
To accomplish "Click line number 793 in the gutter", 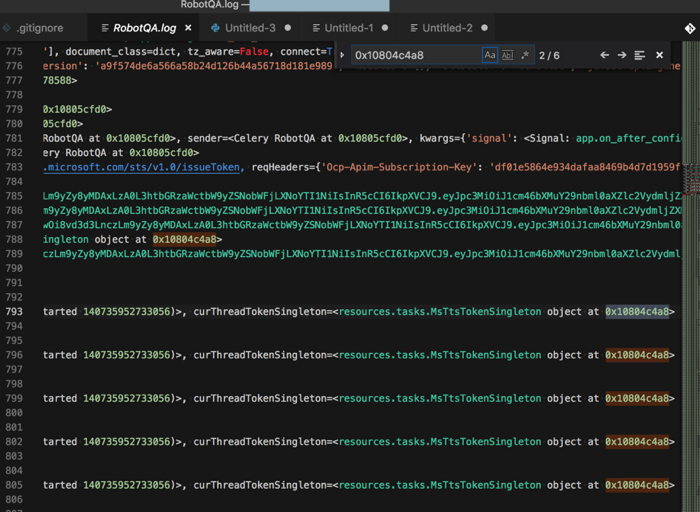I will coord(14,312).
